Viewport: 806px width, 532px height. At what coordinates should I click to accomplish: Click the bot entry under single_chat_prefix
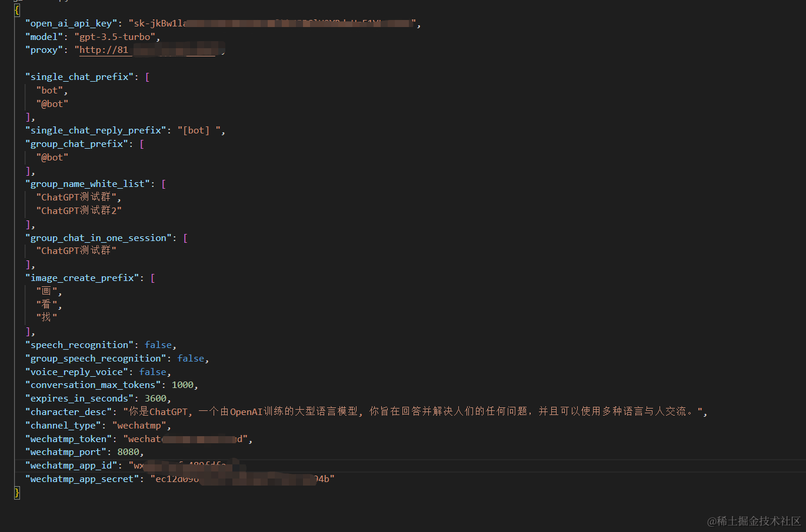(50, 90)
